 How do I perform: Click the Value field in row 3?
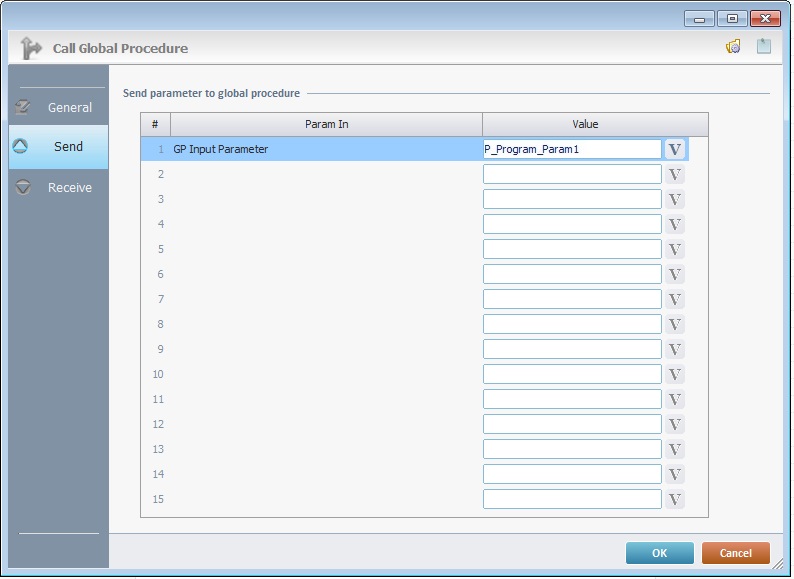tap(571, 199)
